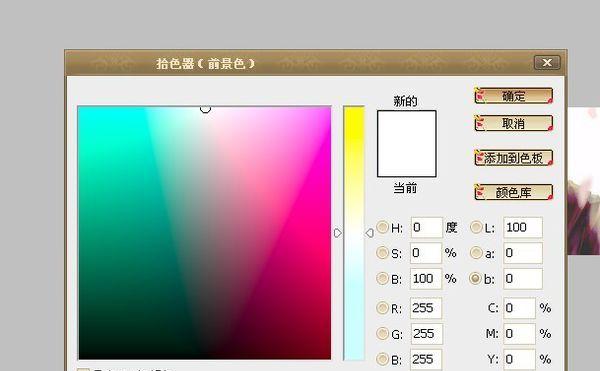Select the H hue radio button
600x371 pixels.
[382, 227]
